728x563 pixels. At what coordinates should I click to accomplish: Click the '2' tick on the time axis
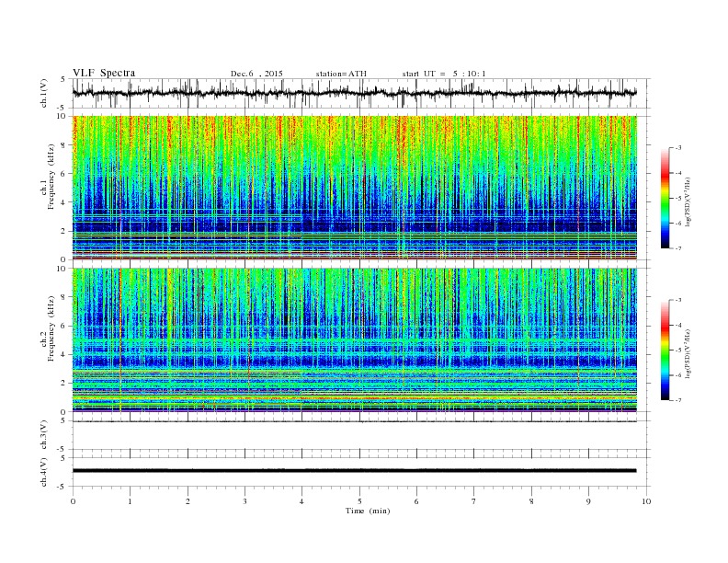(x=188, y=501)
